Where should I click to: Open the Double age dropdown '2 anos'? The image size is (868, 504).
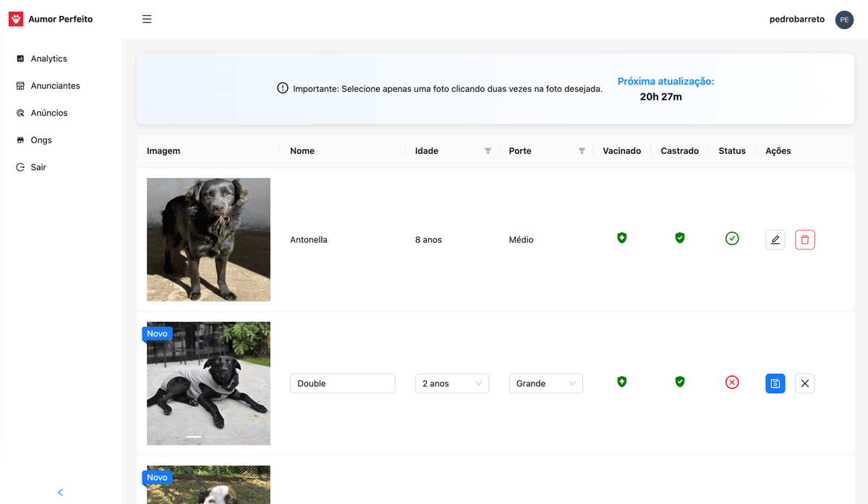pyautogui.click(x=452, y=383)
